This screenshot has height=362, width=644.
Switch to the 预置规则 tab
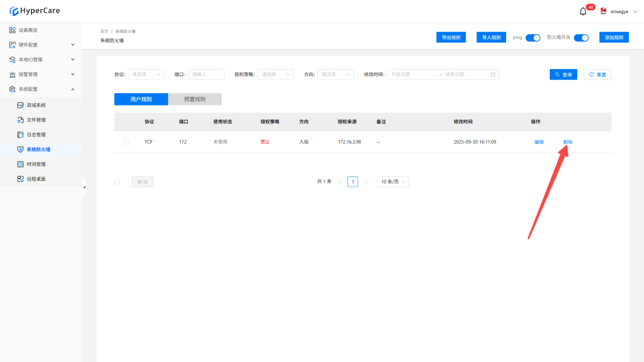click(x=194, y=99)
